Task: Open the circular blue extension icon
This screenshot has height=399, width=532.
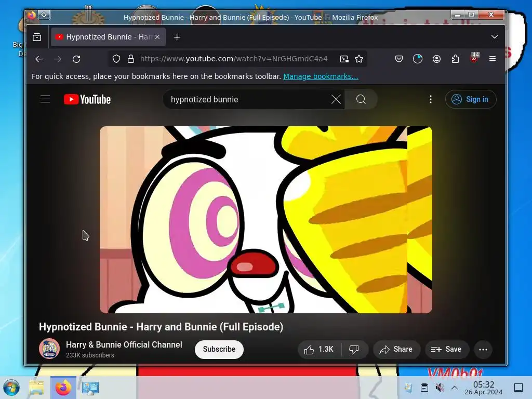Action: pyautogui.click(x=418, y=59)
